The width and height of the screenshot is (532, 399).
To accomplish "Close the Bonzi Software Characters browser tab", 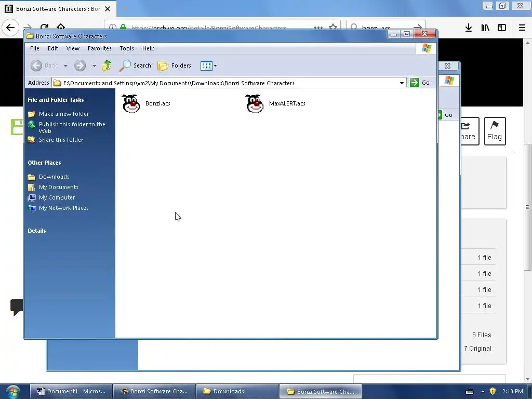I will pos(108,9).
